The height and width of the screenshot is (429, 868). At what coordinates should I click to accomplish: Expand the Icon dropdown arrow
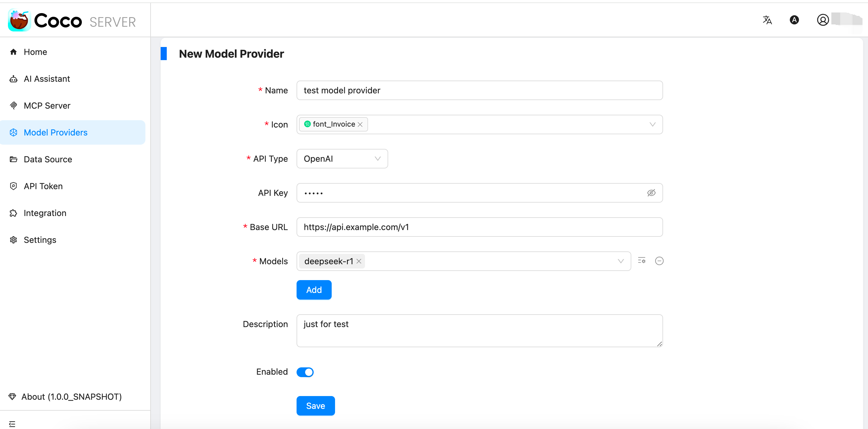point(653,124)
